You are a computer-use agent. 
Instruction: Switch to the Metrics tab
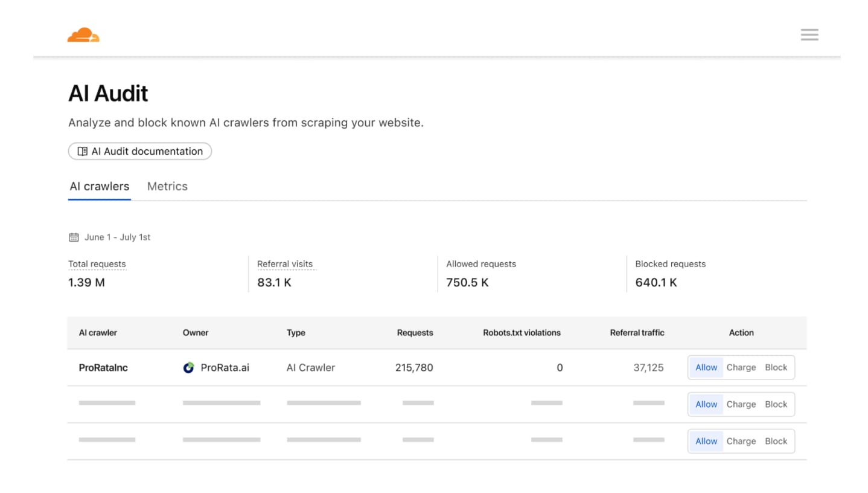(167, 186)
